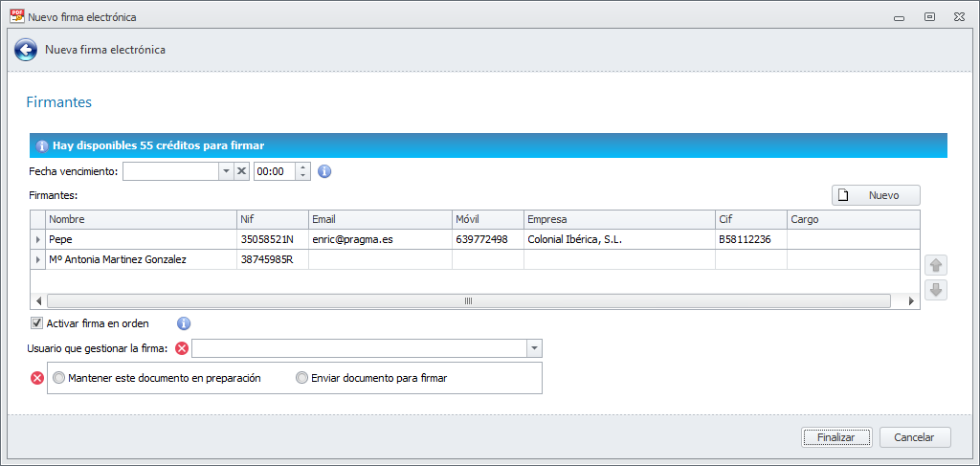Sort by the Empresa column header
Screen dimensions: 980x466
click(x=619, y=220)
